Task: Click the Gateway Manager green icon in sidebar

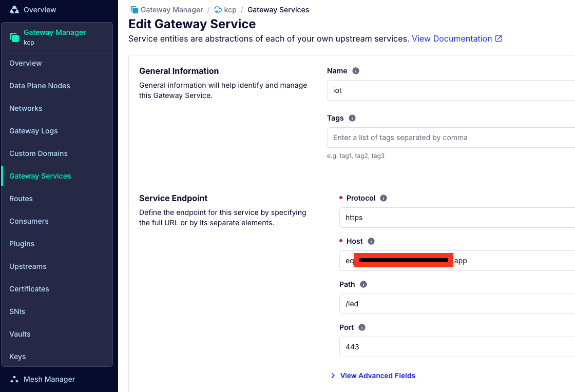Action: [x=14, y=37]
